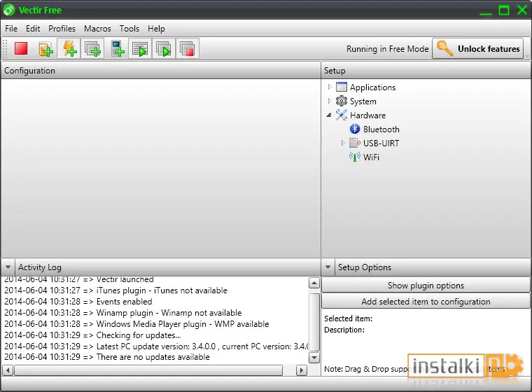Expand the System tree node
The width and height of the screenshot is (532, 392).
(330, 101)
